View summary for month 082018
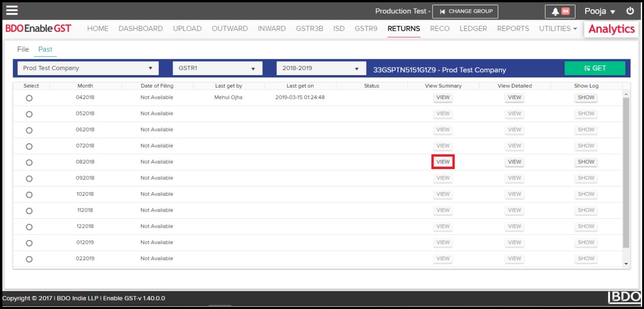Screen dimensions: 644x309 pyautogui.click(x=443, y=162)
